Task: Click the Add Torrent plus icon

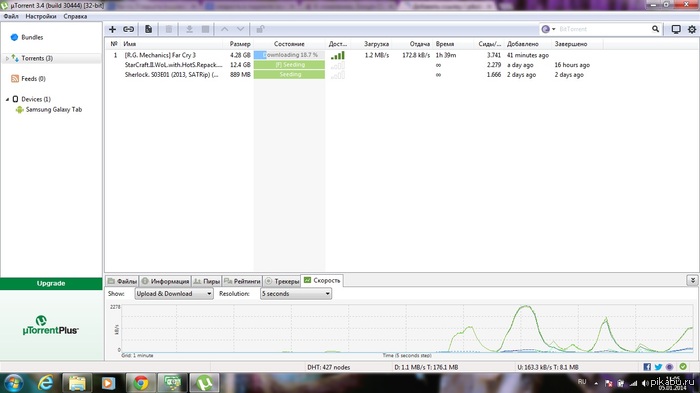Action: coord(112,29)
